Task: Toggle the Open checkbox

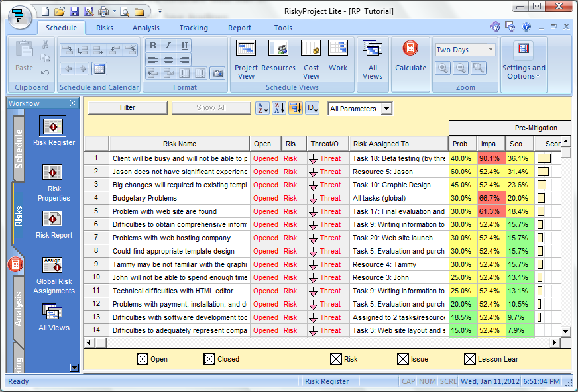Action: click(143, 359)
